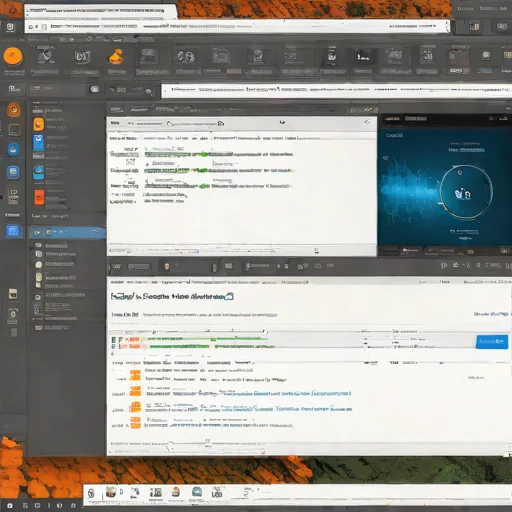Open the address bar dropdown in top window
This screenshot has height=512, width=512.
point(447,26)
